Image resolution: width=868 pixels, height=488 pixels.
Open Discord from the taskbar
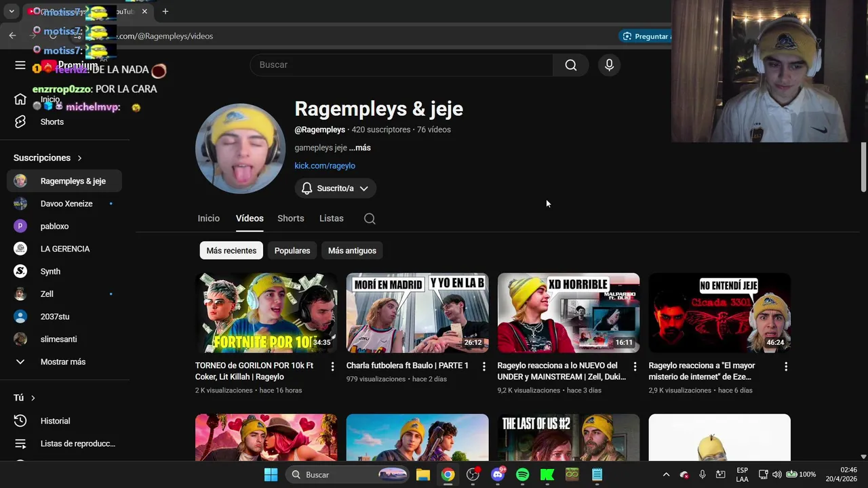pyautogui.click(x=498, y=474)
